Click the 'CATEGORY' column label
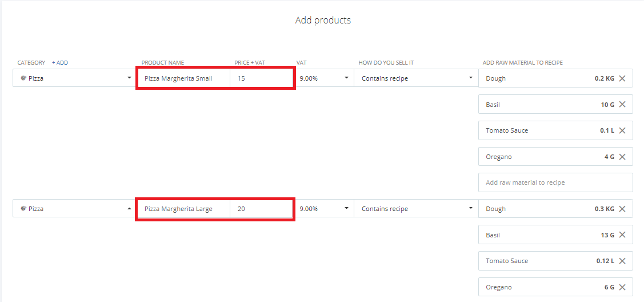This screenshot has width=644, height=302. tap(31, 62)
